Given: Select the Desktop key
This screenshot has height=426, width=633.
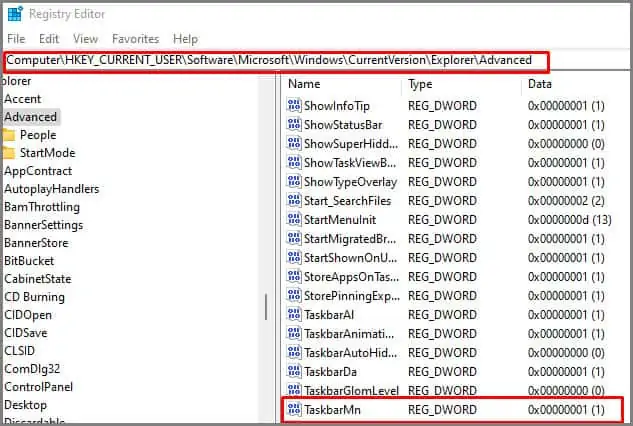Looking at the screenshot, I should point(25,405).
